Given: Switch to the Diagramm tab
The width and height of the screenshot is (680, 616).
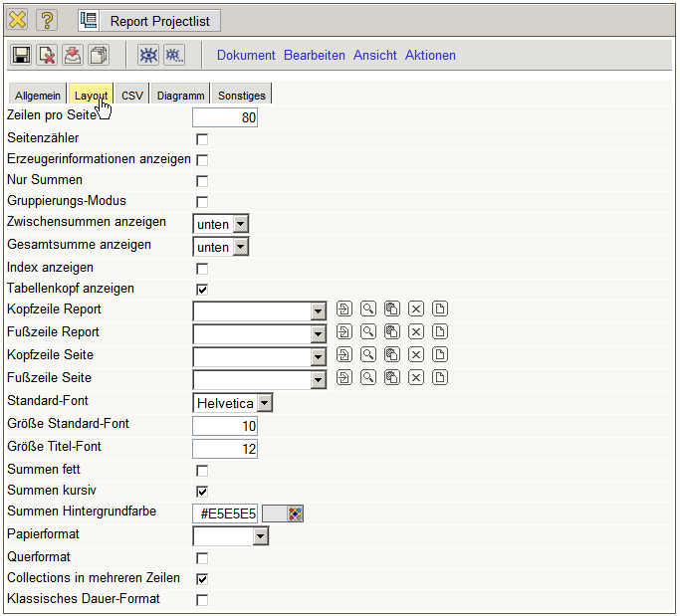Looking at the screenshot, I should 180,96.
